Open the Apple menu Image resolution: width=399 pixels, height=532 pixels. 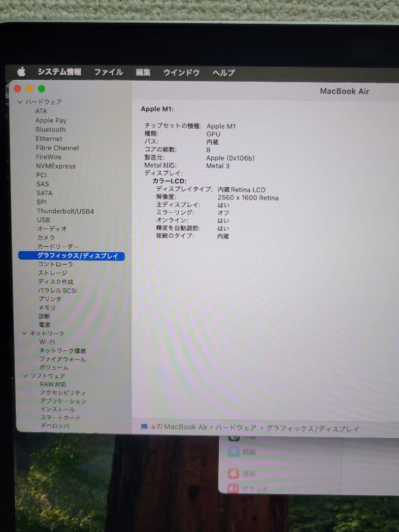coord(21,72)
